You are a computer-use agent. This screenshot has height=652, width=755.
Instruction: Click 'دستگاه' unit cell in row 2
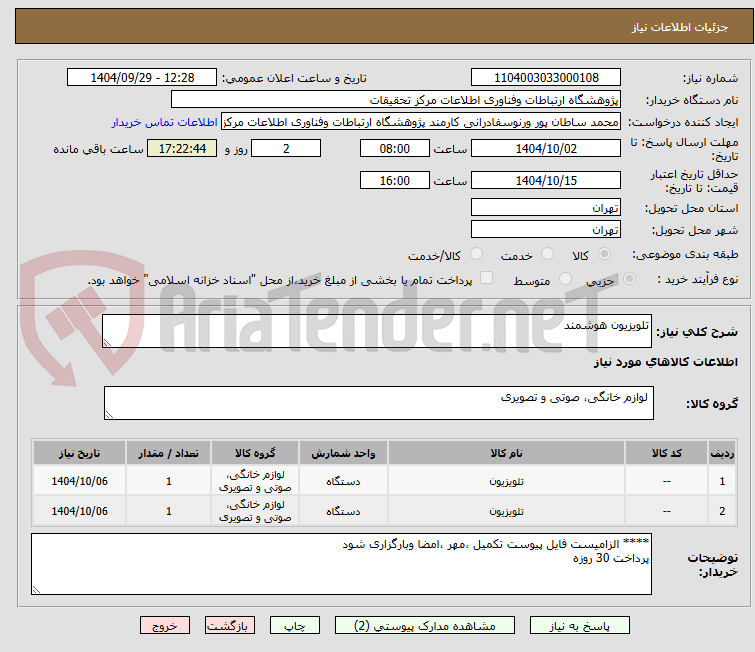coord(343,511)
